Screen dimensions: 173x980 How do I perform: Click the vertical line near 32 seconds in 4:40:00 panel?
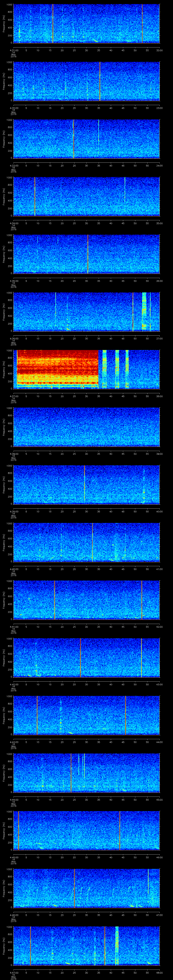pyautogui.click(x=92, y=542)
